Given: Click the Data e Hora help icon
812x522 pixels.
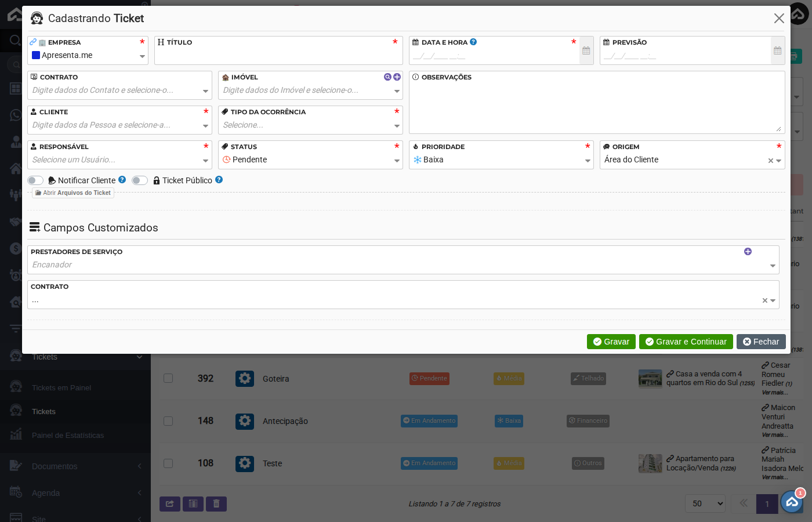Looking at the screenshot, I should coord(473,42).
